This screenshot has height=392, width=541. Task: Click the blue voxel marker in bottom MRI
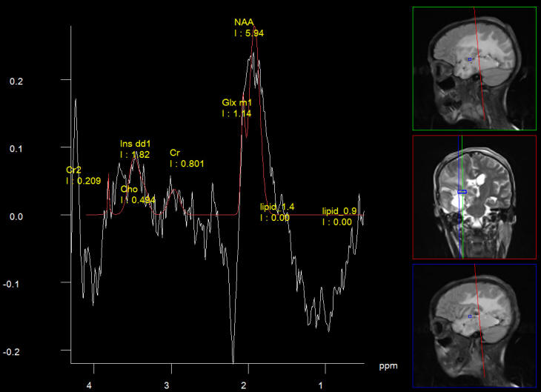coord(470,316)
